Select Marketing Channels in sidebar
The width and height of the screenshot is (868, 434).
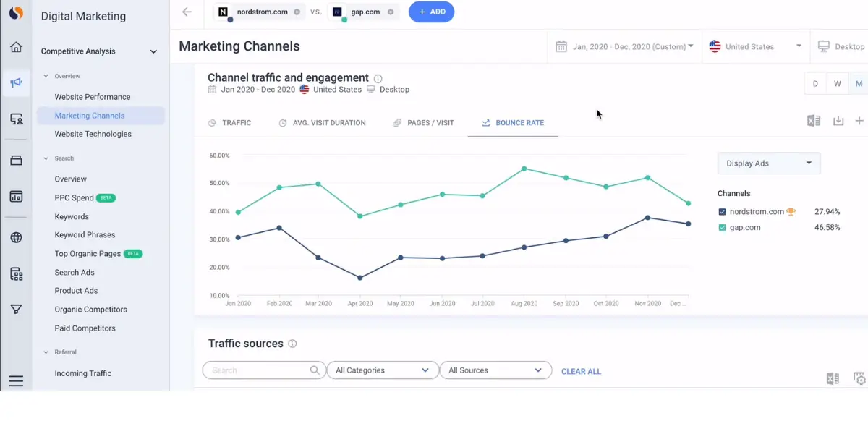(x=90, y=116)
